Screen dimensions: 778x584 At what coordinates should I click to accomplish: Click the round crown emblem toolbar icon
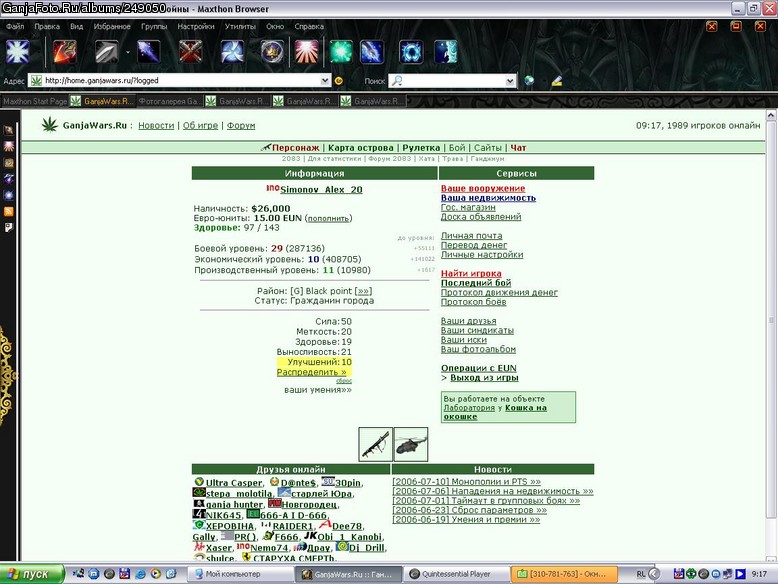click(x=272, y=52)
